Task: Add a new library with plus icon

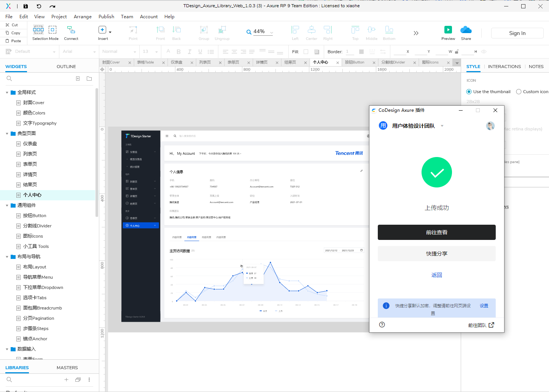Action: tap(66, 379)
